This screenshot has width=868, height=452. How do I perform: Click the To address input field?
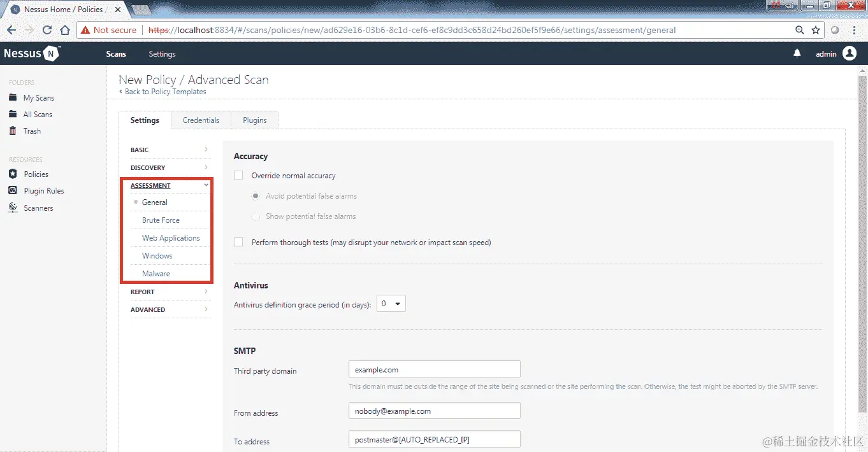pyautogui.click(x=435, y=440)
